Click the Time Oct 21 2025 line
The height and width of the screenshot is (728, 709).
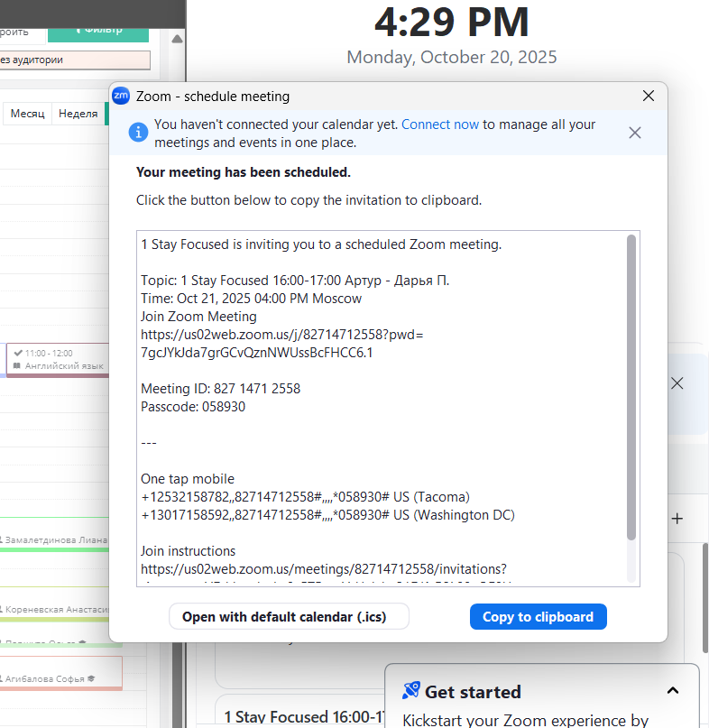coord(251,299)
